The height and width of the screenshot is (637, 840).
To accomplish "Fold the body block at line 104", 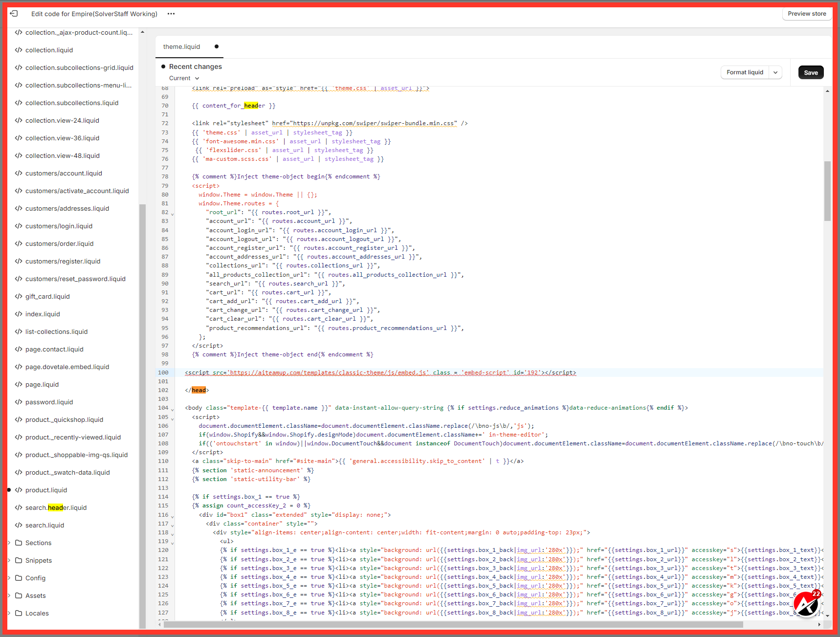I will (x=172, y=409).
